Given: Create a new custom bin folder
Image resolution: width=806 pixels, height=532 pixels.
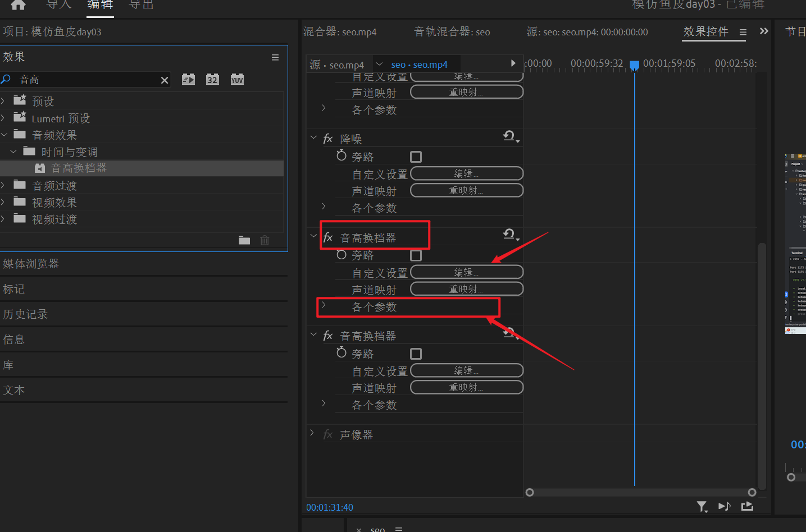Looking at the screenshot, I should point(244,241).
